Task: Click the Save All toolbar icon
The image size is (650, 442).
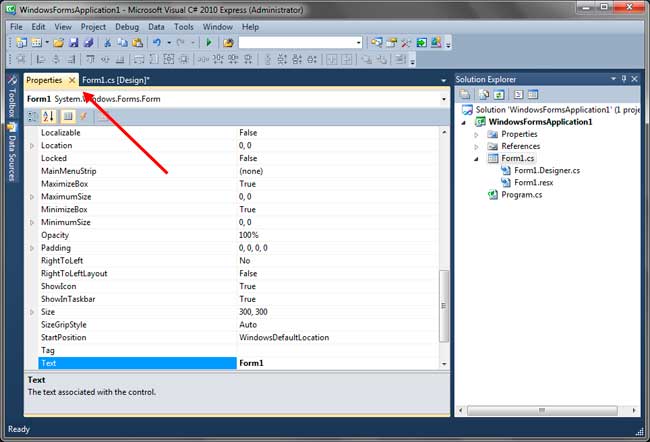Action: coord(87,43)
